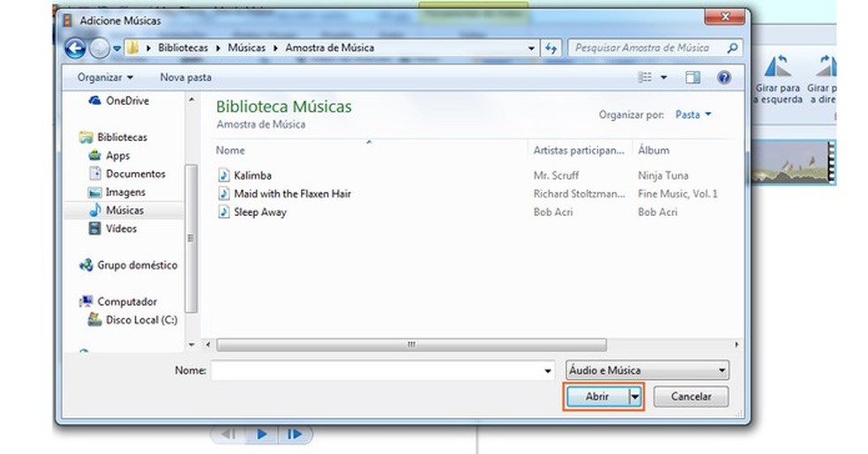Click the search magnifier icon
Image resolution: width=868 pixels, height=454 pixels.
[x=732, y=48]
